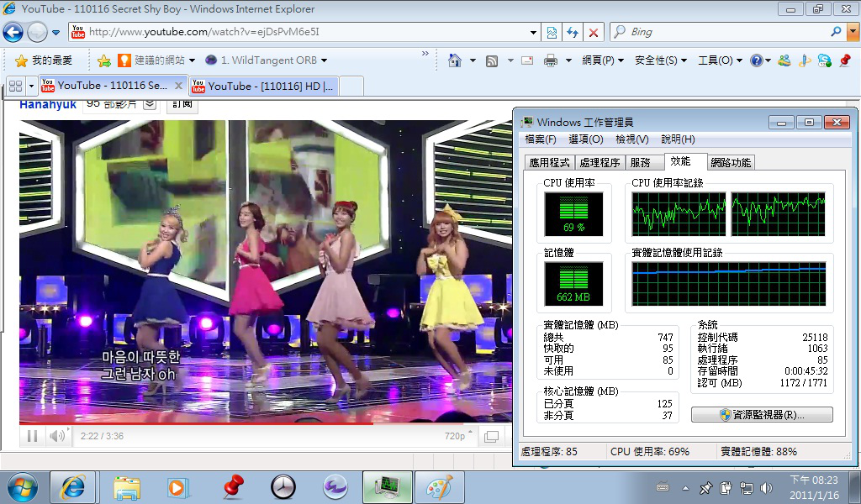Click the Windows Start orb

[x=23, y=487]
